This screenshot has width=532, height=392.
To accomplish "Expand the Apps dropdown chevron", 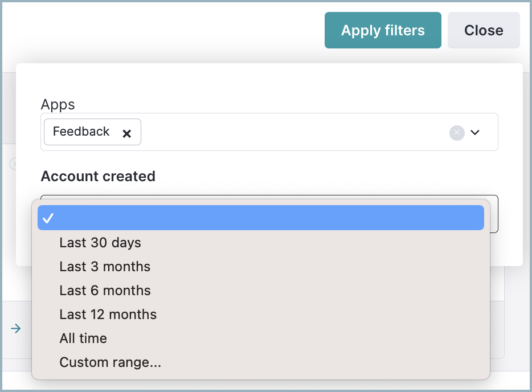I will pos(475,132).
